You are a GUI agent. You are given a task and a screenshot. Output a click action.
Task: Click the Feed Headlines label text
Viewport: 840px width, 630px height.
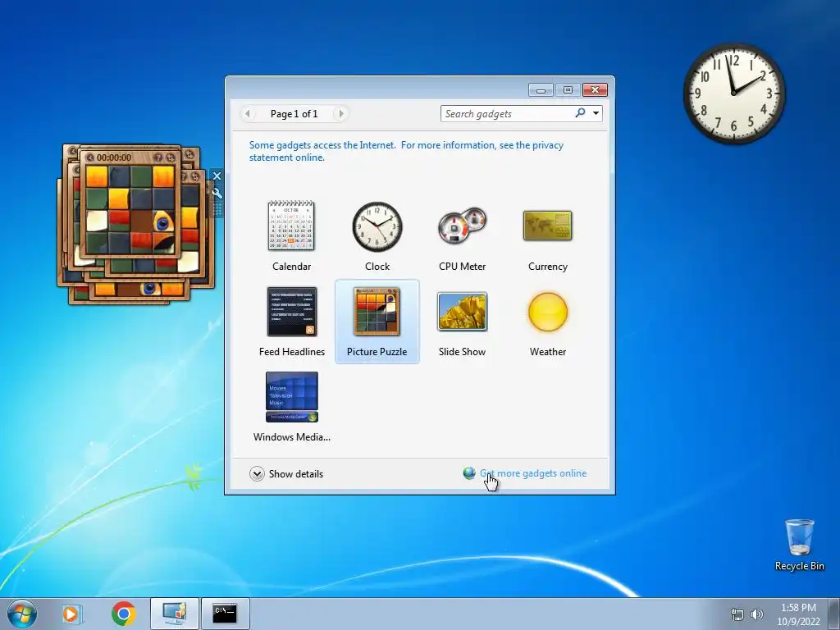click(x=292, y=351)
